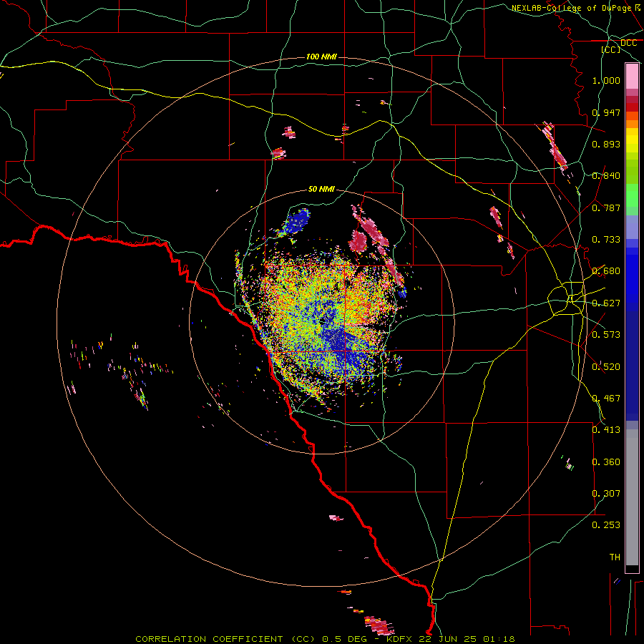This screenshot has height=644, width=644.
Task: Click the 0.733 scale value
Action: pos(606,240)
